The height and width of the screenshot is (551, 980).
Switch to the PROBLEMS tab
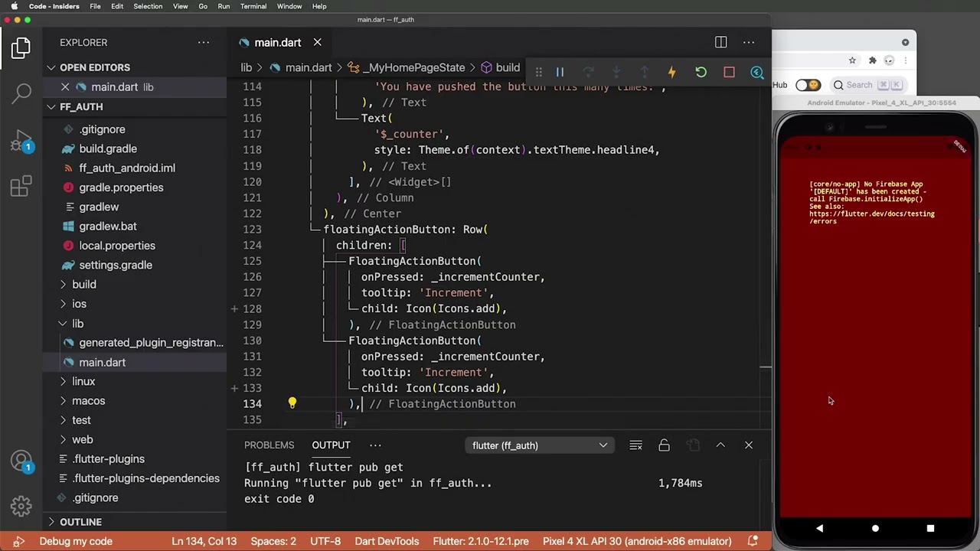269,445
